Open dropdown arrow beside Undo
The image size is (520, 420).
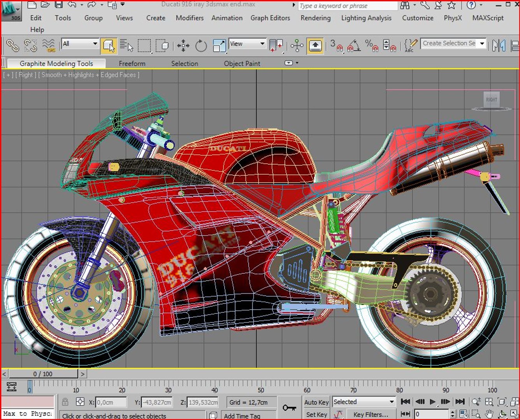82,5
